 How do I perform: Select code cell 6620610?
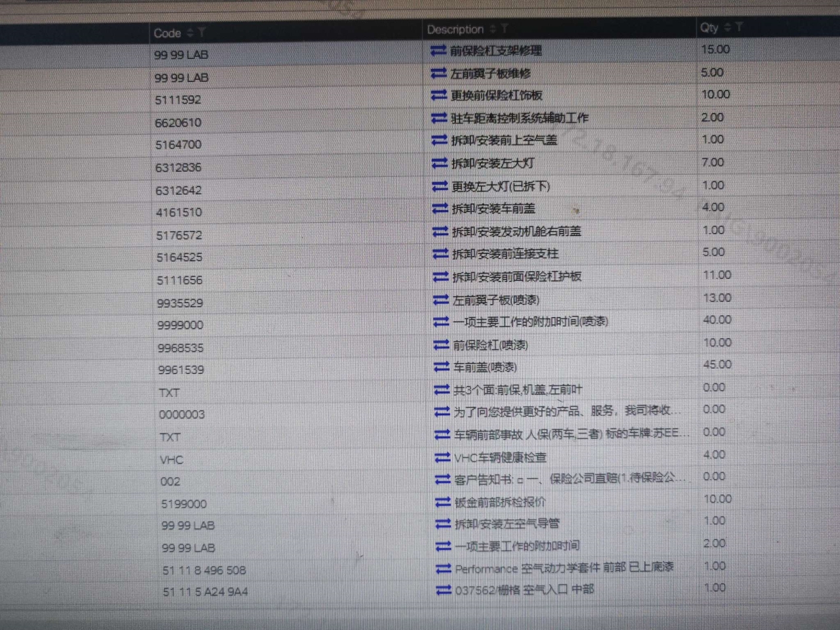click(x=178, y=123)
